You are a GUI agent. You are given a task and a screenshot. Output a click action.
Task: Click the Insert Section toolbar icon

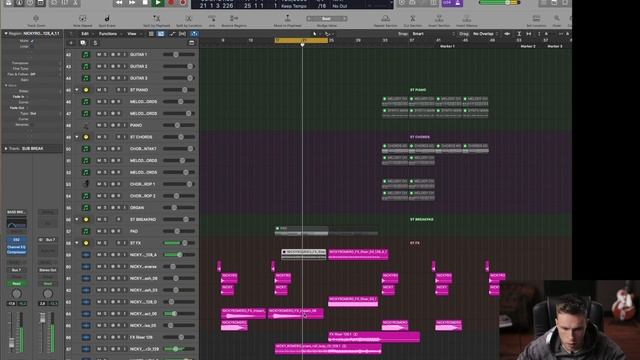439,18
